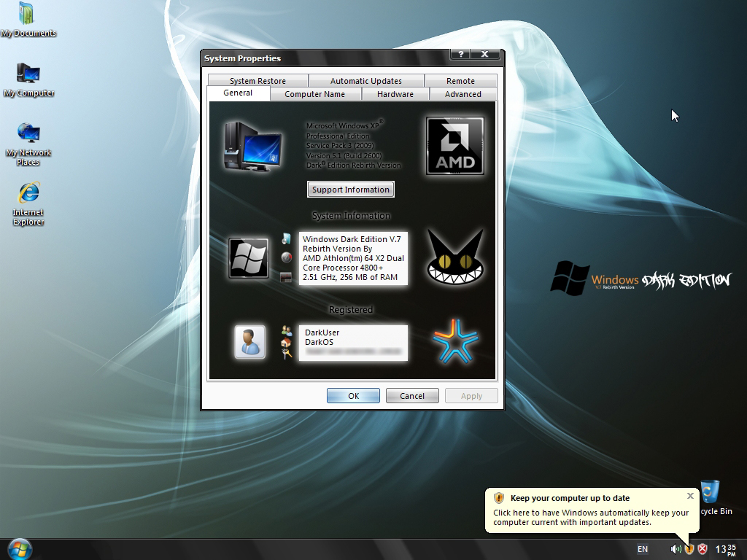Click the Service Pack 3 (2009) text

pos(340,145)
